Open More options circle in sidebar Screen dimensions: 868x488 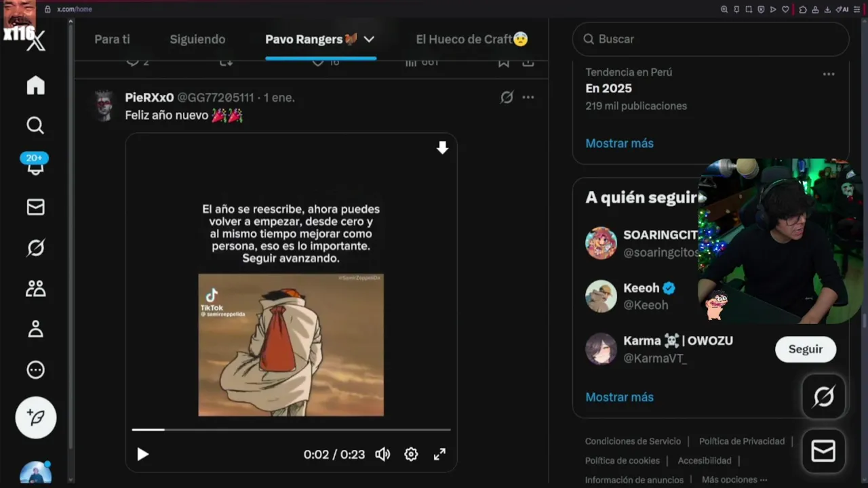(35, 370)
